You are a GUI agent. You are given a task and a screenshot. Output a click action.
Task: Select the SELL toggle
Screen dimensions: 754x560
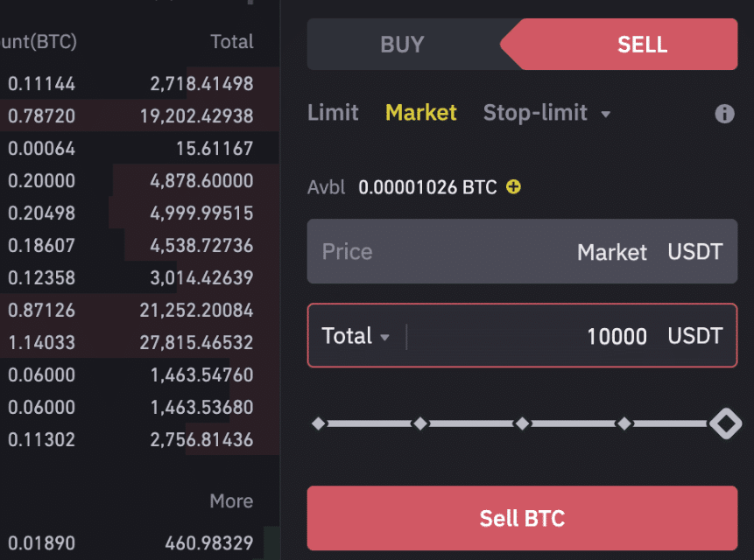click(642, 45)
